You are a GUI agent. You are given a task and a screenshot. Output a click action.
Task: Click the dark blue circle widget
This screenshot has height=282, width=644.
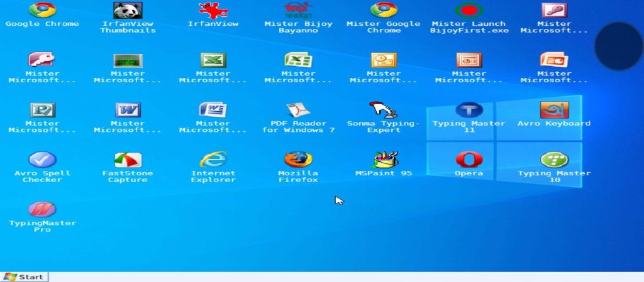point(619,46)
